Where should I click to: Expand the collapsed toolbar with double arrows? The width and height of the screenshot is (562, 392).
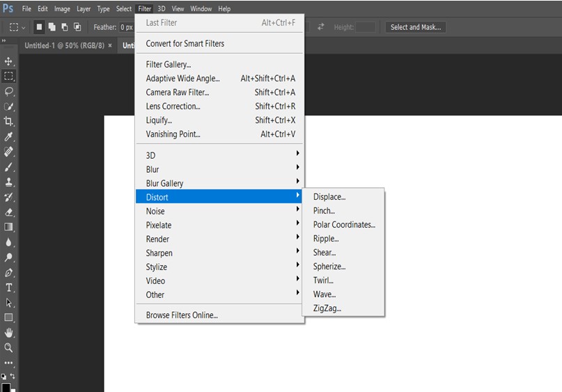(x=4, y=40)
